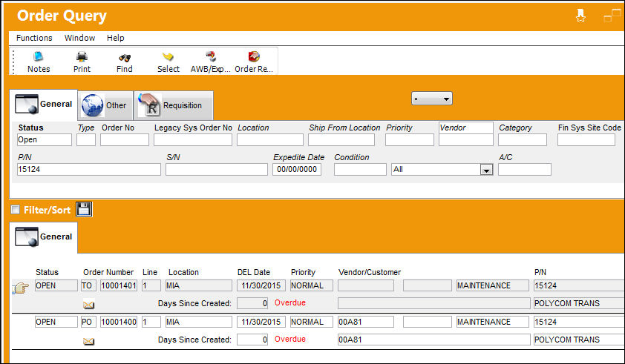The width and height of the screenshot is (625, 364).
Task: Click the TO order type cell
Action: click(88, 285)
